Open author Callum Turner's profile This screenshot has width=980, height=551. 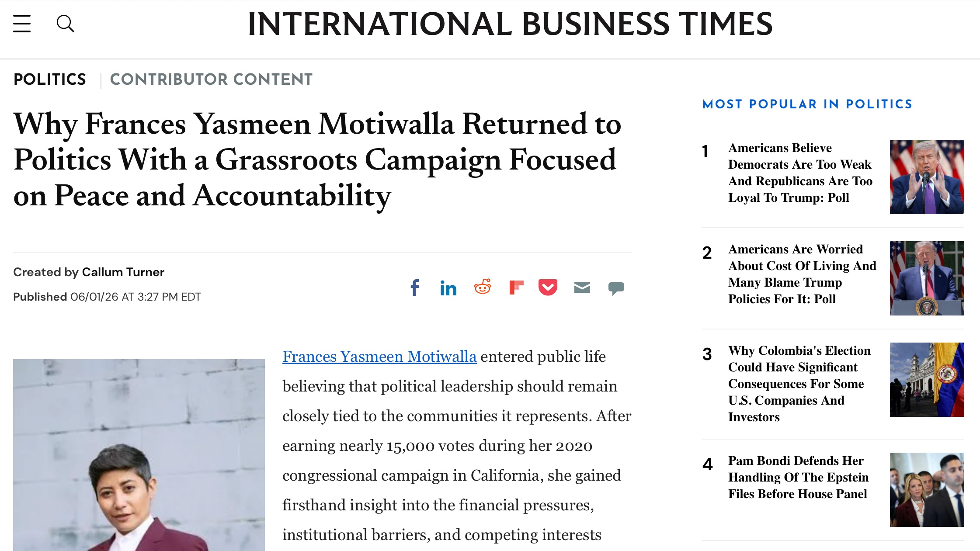point(123,272)
